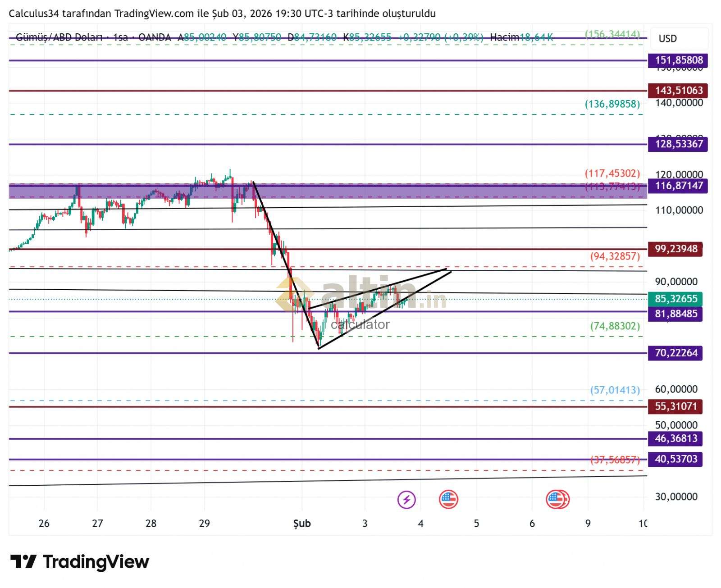Screen dimensions: 721x588
Task: Click the 99,23948 dark red price label
Action: (675, 249)
